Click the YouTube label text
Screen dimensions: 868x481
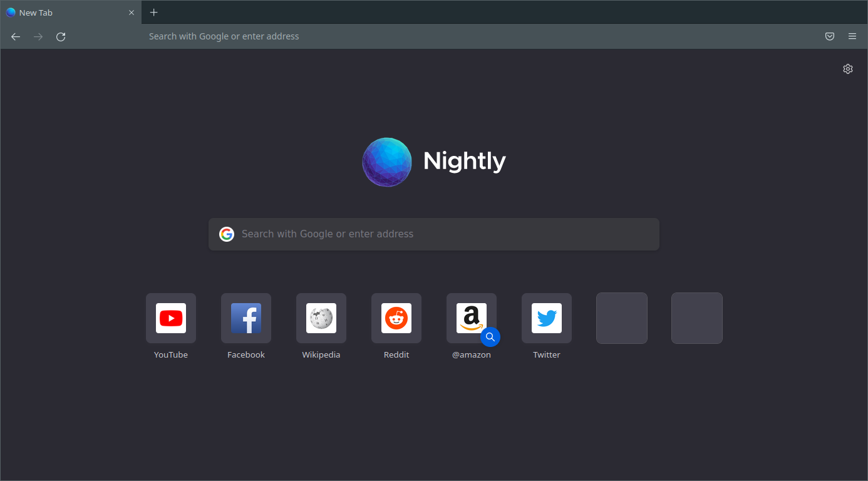coord(171,354)
